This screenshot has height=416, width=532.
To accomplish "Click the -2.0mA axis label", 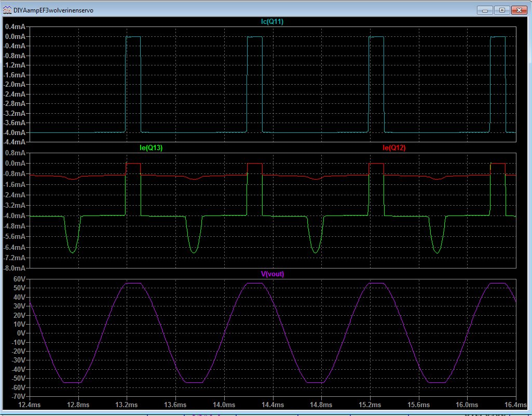I will pos(14,85).
